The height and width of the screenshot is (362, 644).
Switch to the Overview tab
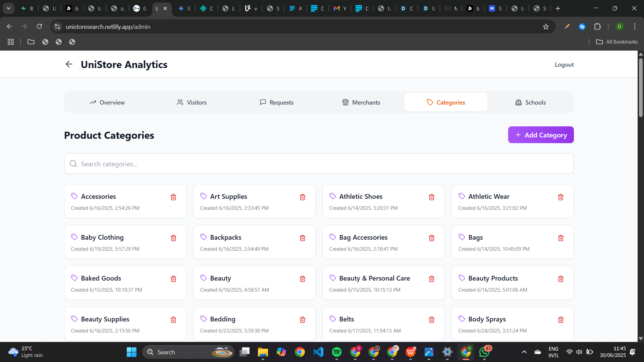point(107,102)
